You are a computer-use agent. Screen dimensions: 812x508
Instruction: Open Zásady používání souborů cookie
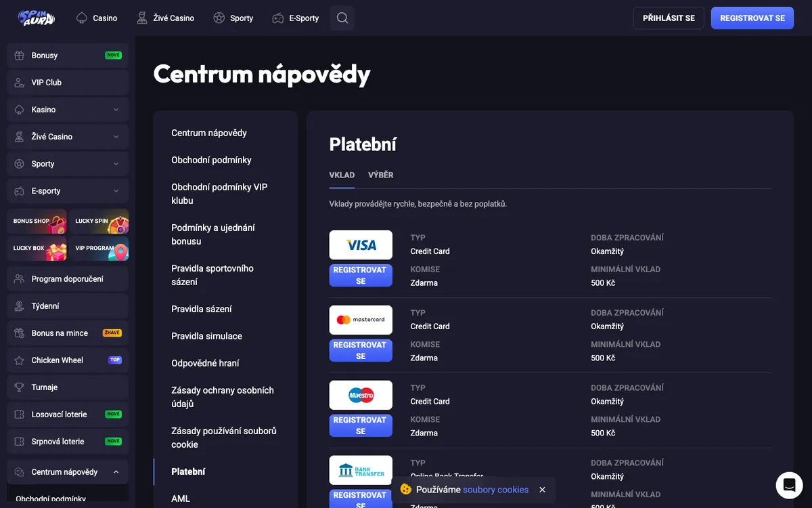224,438
